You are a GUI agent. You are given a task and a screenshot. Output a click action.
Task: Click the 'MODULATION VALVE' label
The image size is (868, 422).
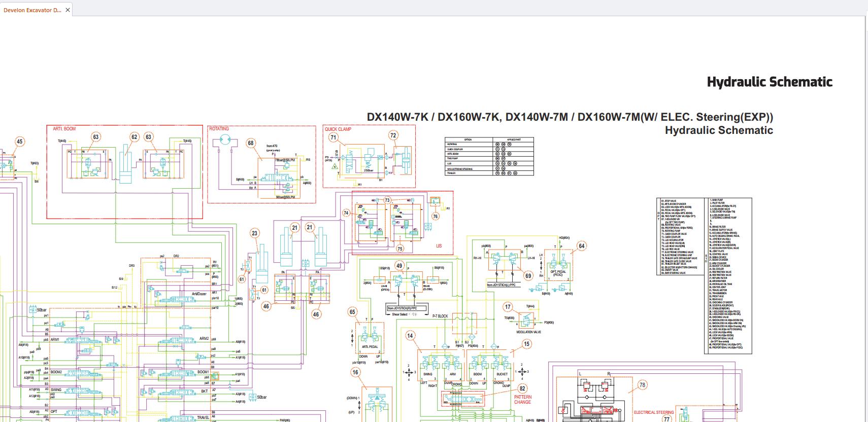[528, 332]
